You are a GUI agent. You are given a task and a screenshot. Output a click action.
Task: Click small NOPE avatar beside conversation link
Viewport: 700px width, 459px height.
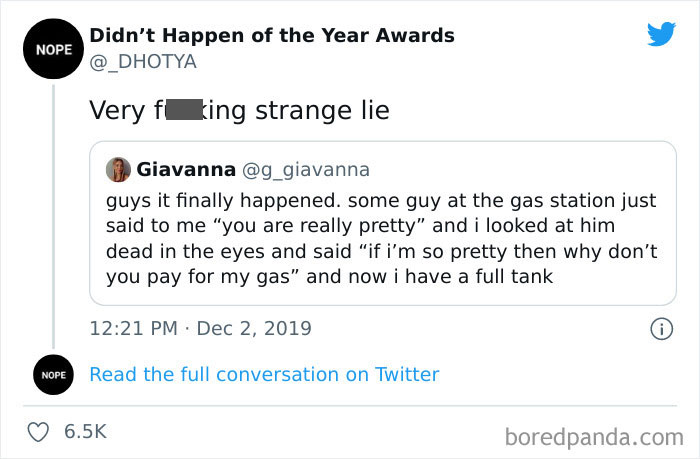(54, 375)
